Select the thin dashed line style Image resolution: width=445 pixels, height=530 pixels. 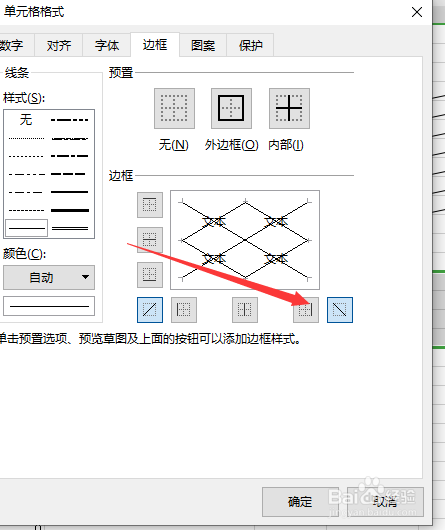tap(26, 210)
